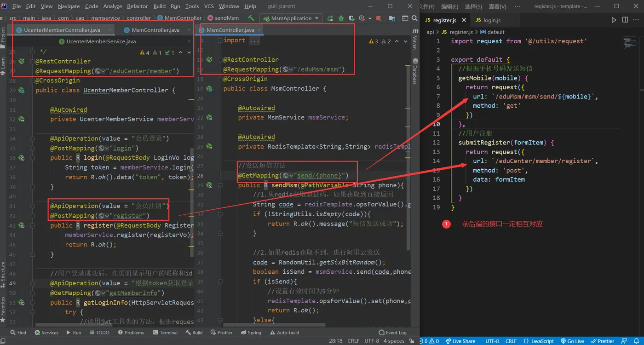
Task: Open the Terminal tool window
Action: pyautogui.click(x=165, y=333)
